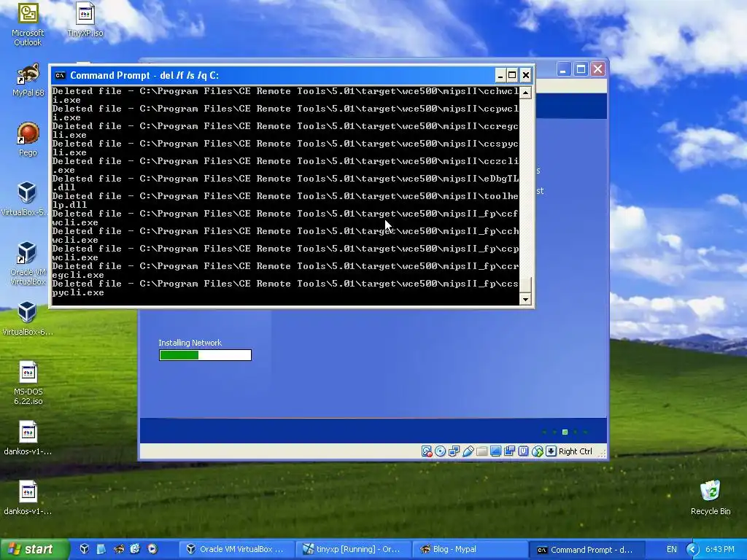Launch media player from Quick Launch
The image size is (747, 560).
(152, 549)
